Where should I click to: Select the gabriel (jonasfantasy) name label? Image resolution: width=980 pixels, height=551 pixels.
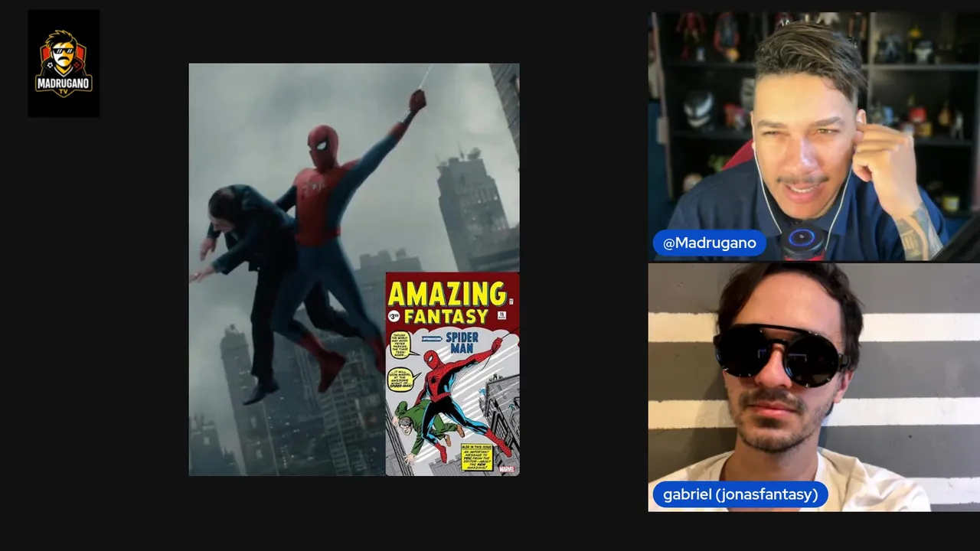(740, 494)
